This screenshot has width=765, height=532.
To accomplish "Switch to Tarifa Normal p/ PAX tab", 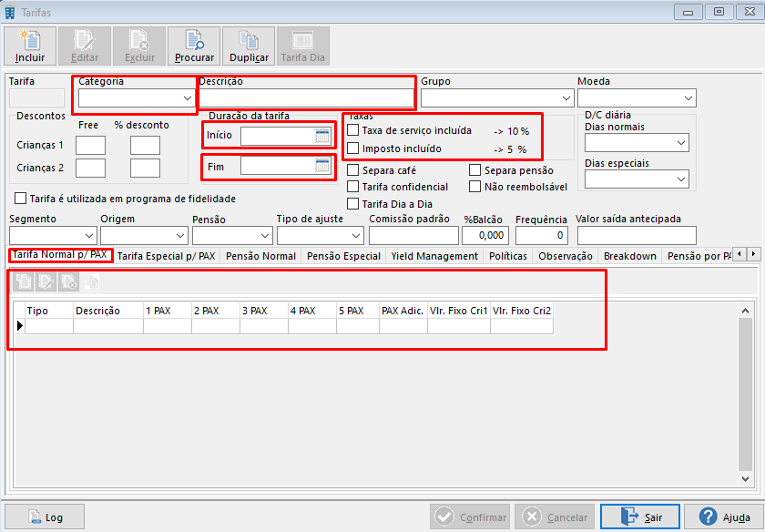I will [x=59, y=254].
